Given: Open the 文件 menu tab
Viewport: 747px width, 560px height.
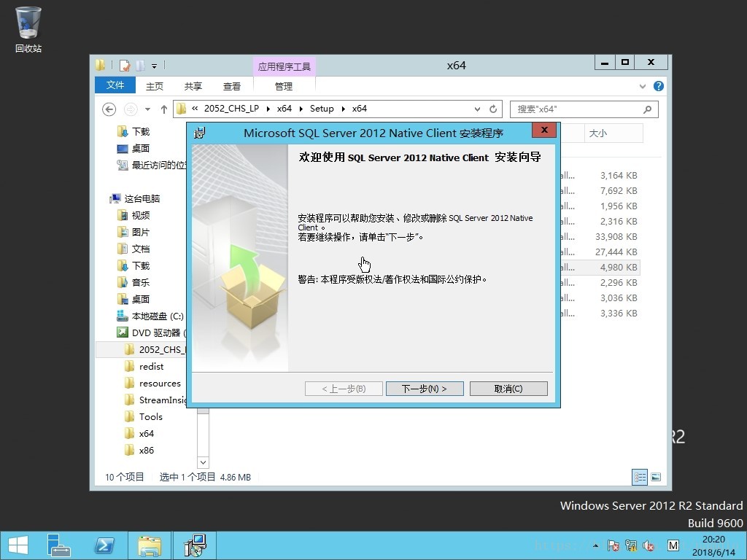Looking at the screenshot, I should coord(115,85).
